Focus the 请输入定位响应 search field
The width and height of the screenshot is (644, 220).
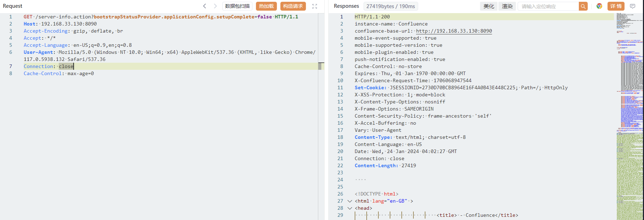pos(548,6)
